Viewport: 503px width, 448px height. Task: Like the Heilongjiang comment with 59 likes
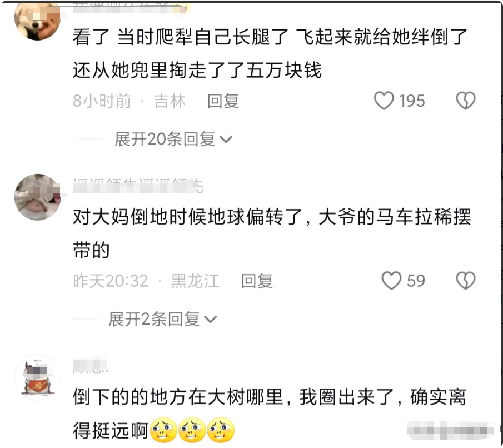pos(391,281)
